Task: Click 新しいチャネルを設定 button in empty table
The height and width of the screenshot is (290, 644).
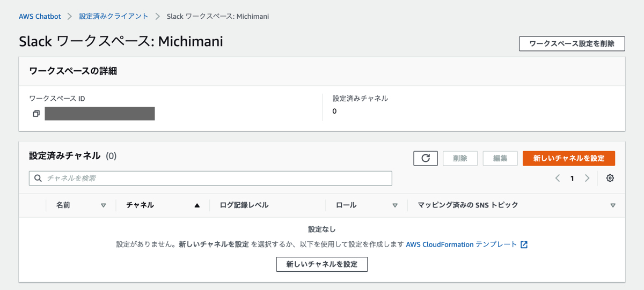Action: pyautogui.click(x=322, y=264)
